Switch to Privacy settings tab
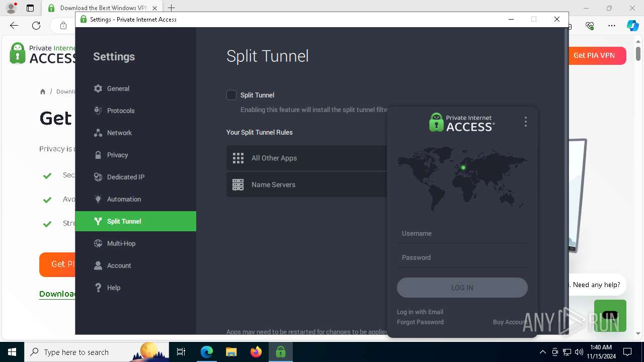Image resolution: width=644 pixels, height=362 pixels. pyautogui.click(x=136, y=155)
